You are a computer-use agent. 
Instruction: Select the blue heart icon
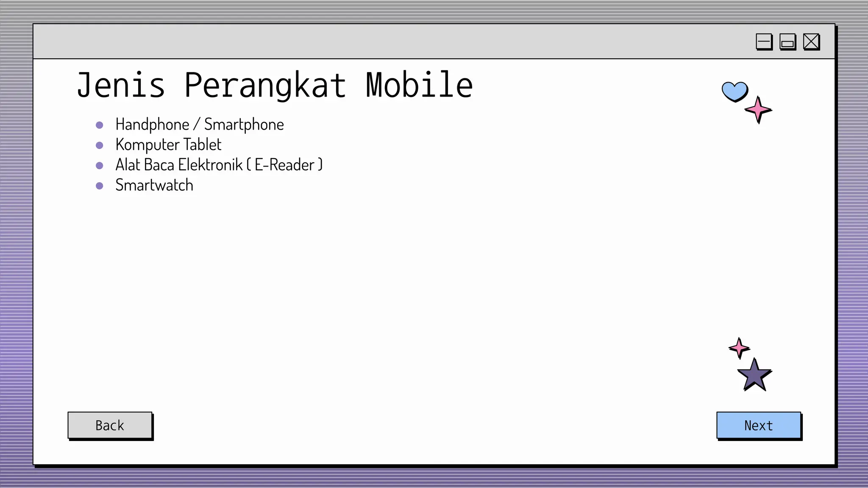point(735,91)
